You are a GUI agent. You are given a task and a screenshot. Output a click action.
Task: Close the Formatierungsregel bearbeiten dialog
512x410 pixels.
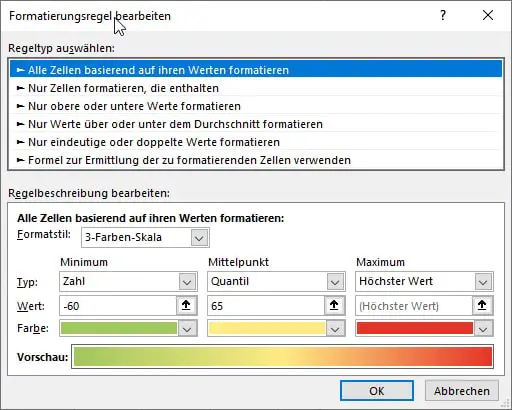click(488, 15)
